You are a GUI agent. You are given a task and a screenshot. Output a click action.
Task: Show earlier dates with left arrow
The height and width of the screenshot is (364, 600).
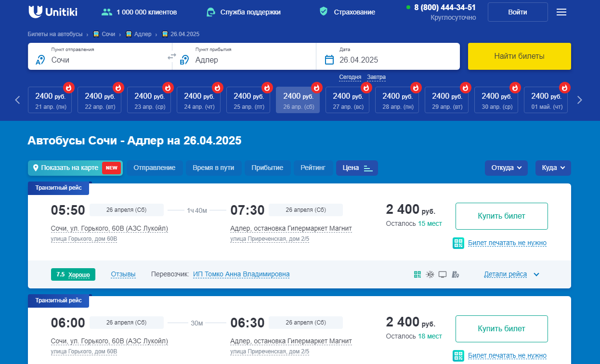click(x=18, y=100)
